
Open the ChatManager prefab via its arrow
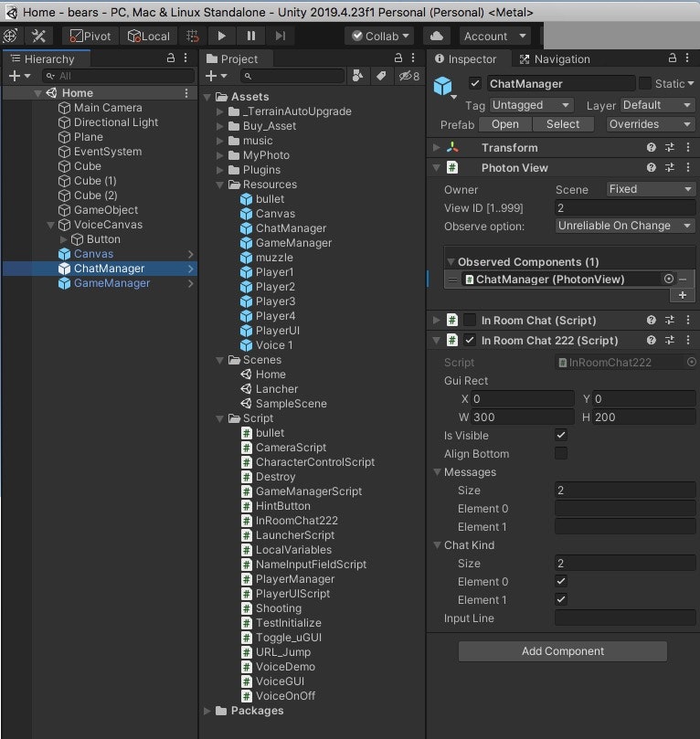point(190,269)
